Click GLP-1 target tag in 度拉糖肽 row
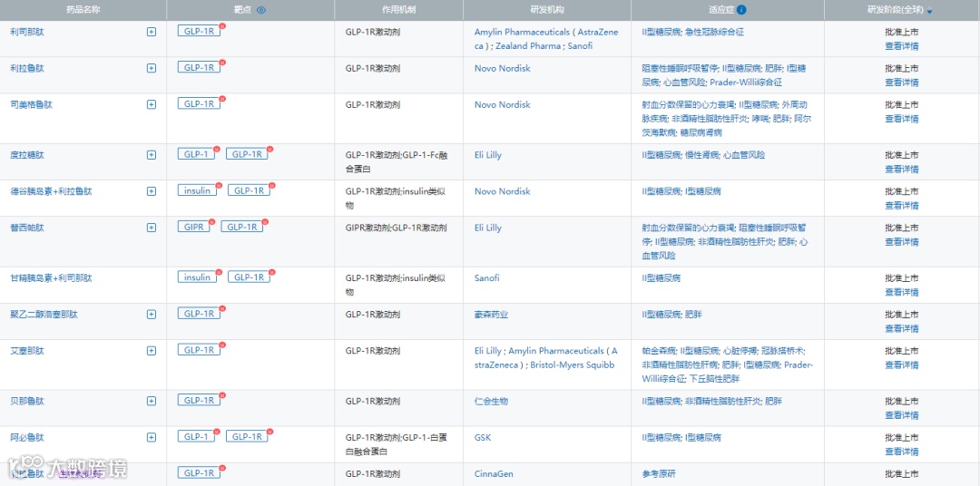This screenshot has height=486, width=980. (x=196, y=154)
